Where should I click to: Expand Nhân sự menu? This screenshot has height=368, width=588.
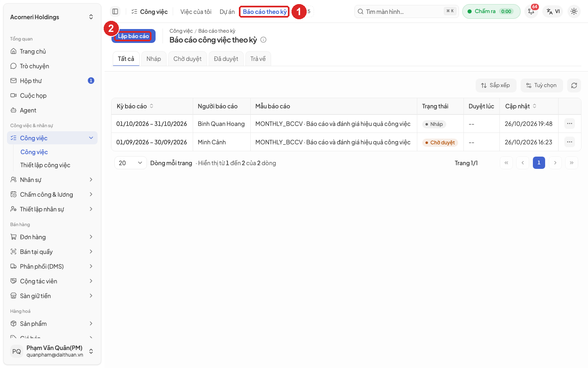52,180
